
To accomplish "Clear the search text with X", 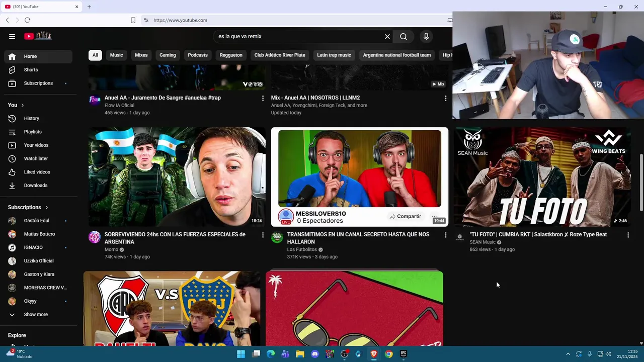I will [x=387, y=36].
